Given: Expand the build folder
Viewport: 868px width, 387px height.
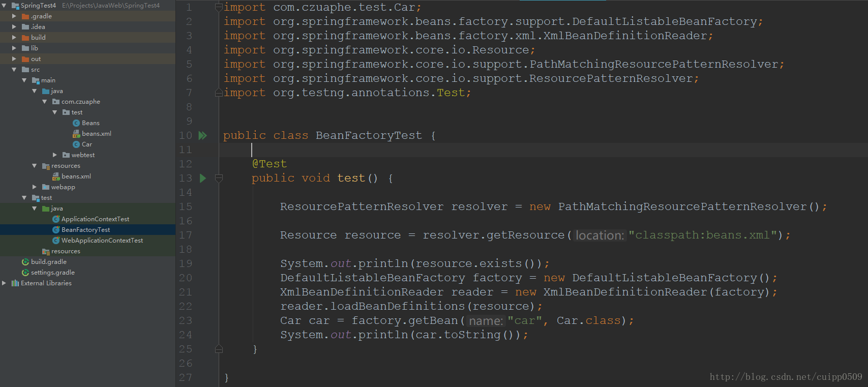Looking at the screenshot, I should click(x=14, y=38).
